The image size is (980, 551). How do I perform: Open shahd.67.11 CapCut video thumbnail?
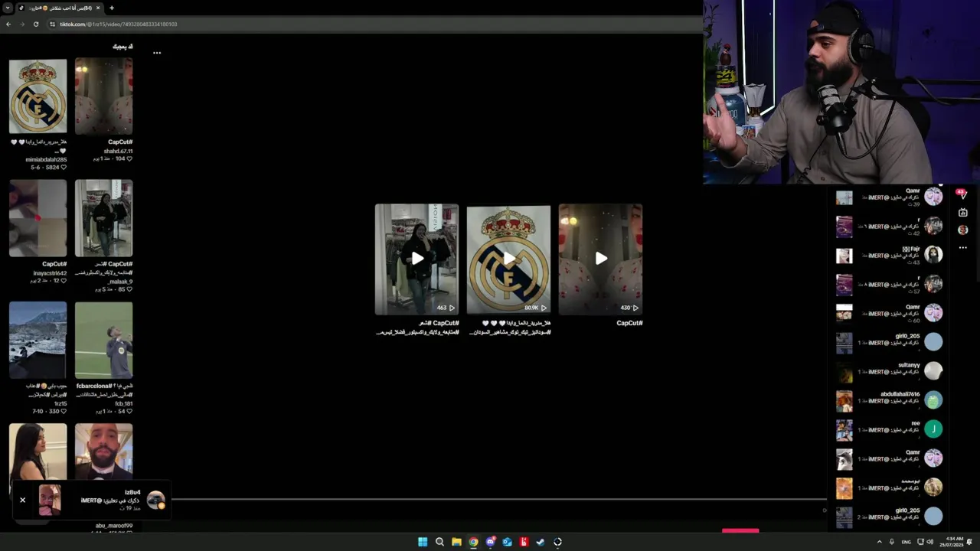coord(103,96)
